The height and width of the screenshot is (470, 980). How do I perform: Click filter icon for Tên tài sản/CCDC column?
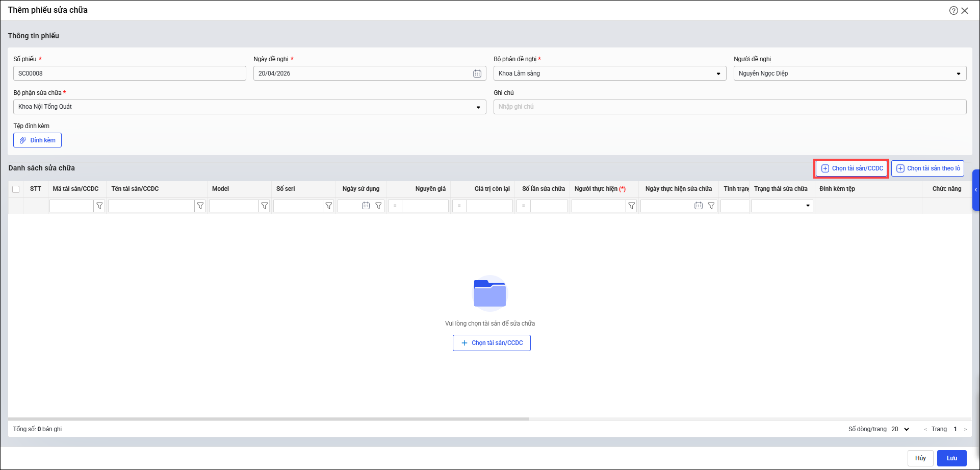[x=200, y=206]
